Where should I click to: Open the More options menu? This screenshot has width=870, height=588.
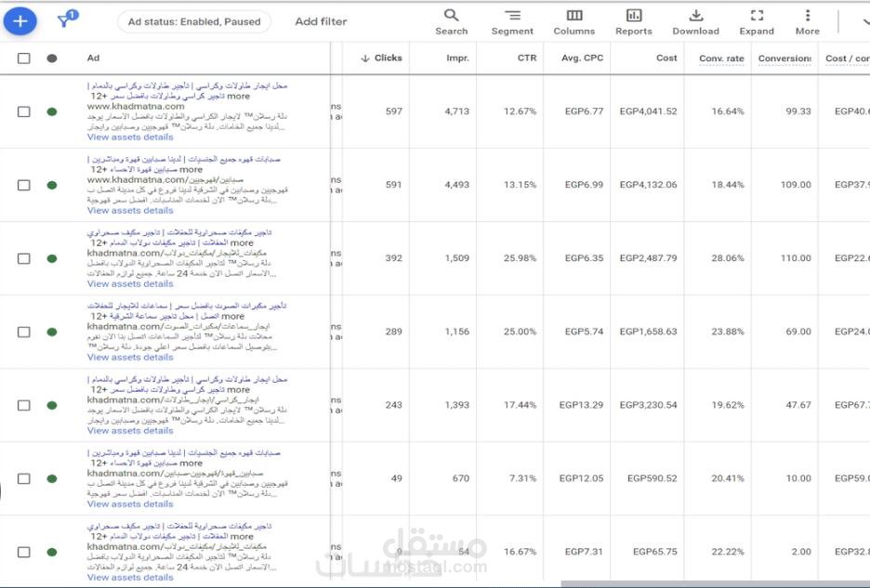(808, 22)
